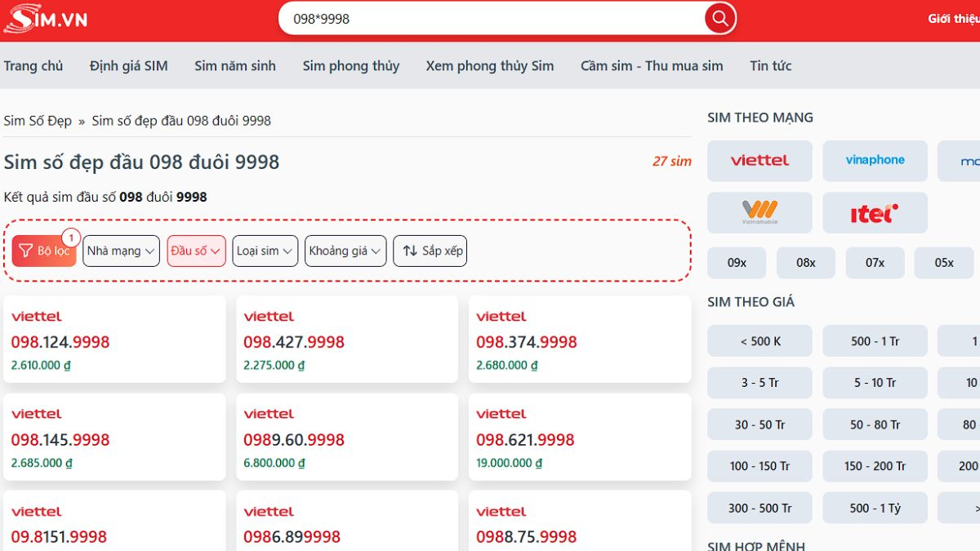Expand the Loại sim dropdown

pos(265,251)
